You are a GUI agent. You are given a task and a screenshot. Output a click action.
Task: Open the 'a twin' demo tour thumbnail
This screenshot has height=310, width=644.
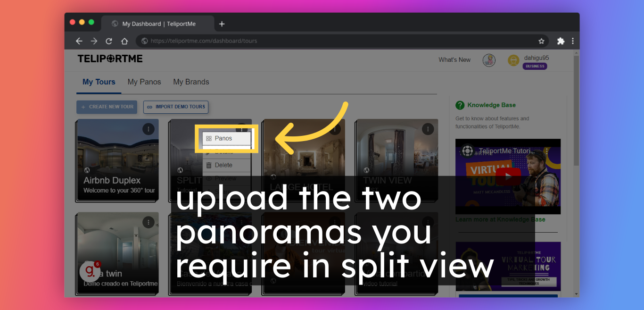click(118, 253)
